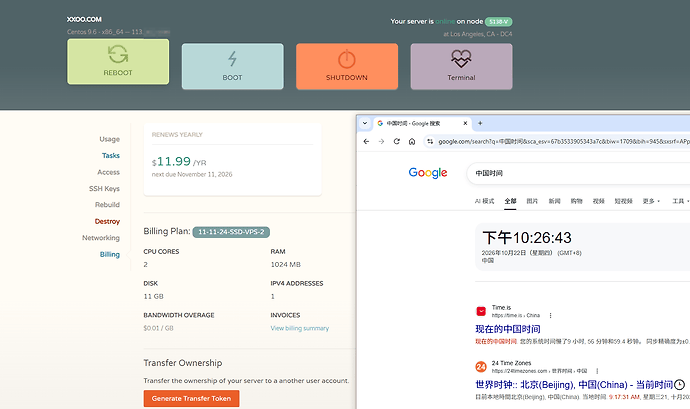
Task: Click the Google logo
Action: pyautogui.click(x=428, y=173)
